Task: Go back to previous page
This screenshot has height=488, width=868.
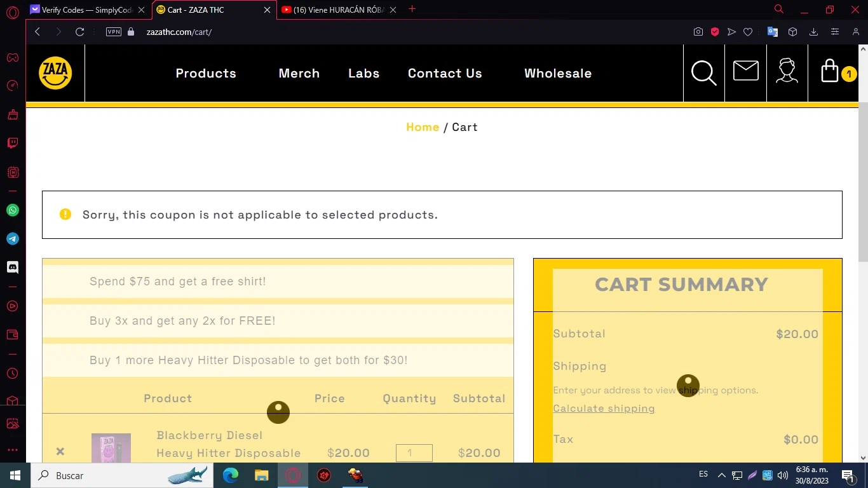Action: [37, 32]
